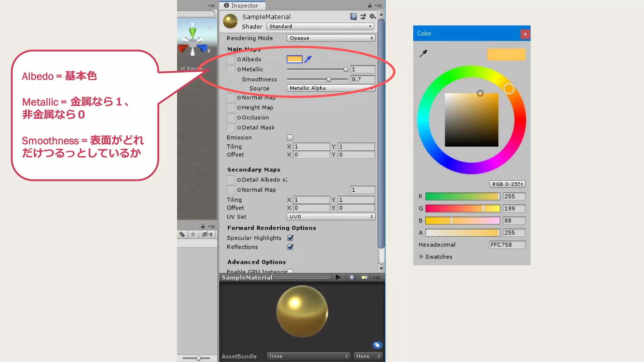Open Rendering Mode Opaque dropdown
The height and width of the screenshot is (362, 644).
coord(331,38)
